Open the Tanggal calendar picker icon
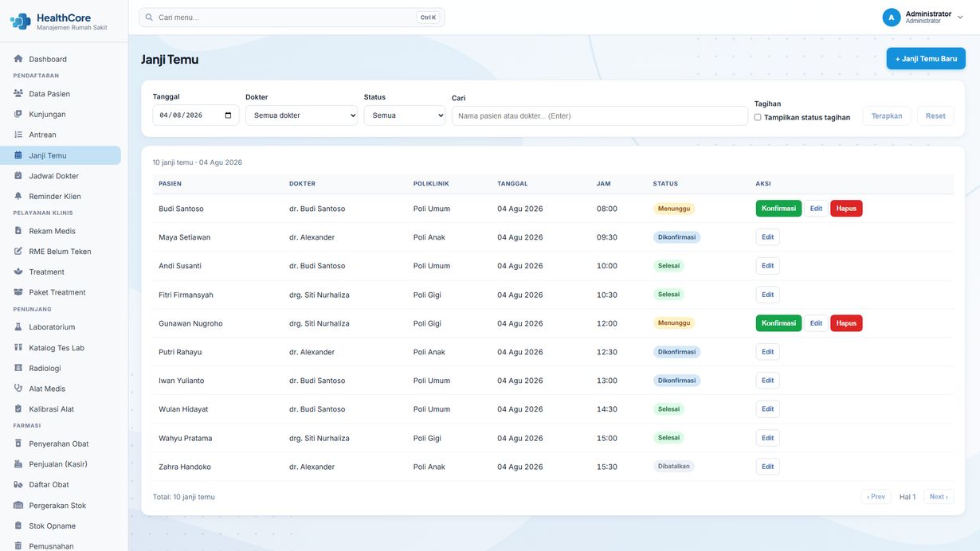Image resolution: width=980 pixels, height=551 pixels. coord(229,115)
